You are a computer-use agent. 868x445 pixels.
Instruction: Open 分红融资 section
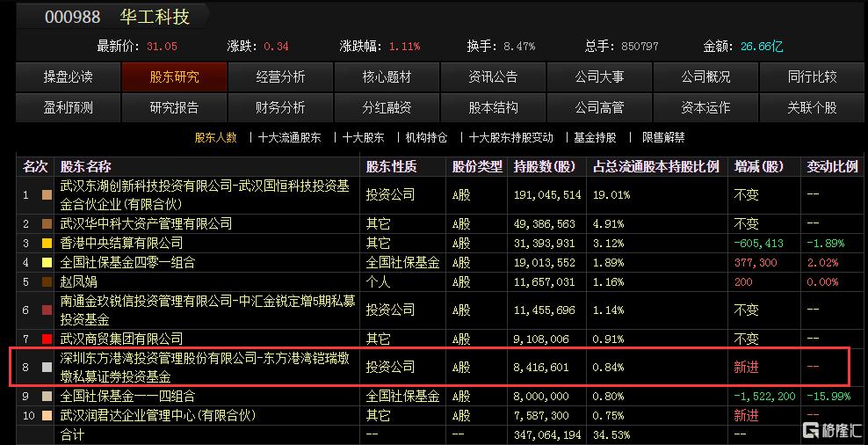click(387, 107)
